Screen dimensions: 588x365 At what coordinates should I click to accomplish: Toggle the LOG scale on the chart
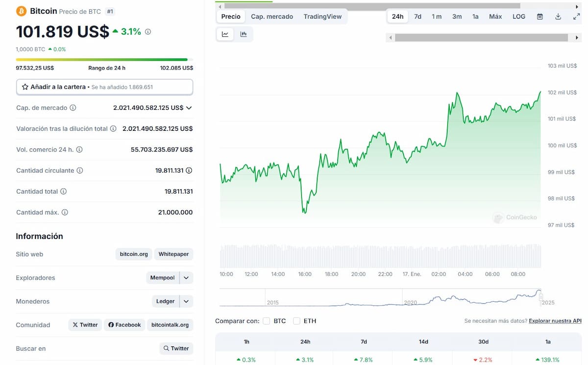click(518, 16)
